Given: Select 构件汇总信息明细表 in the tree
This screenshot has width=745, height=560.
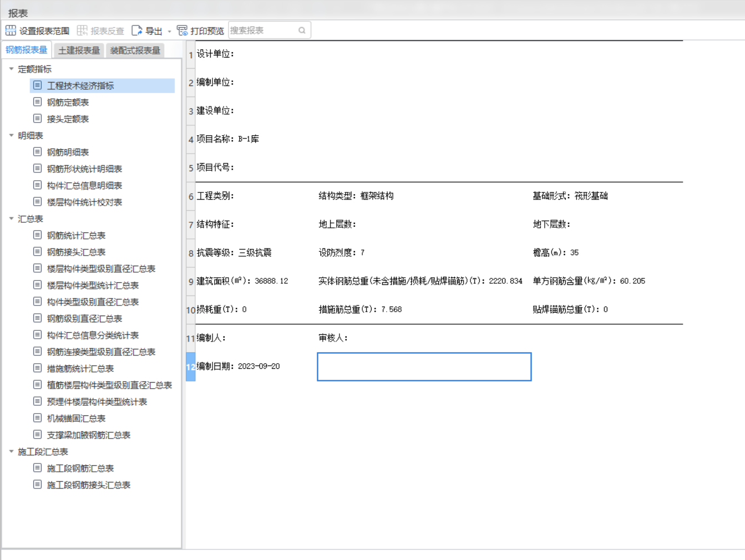Looking at the screenshot, I should (84, 185).
